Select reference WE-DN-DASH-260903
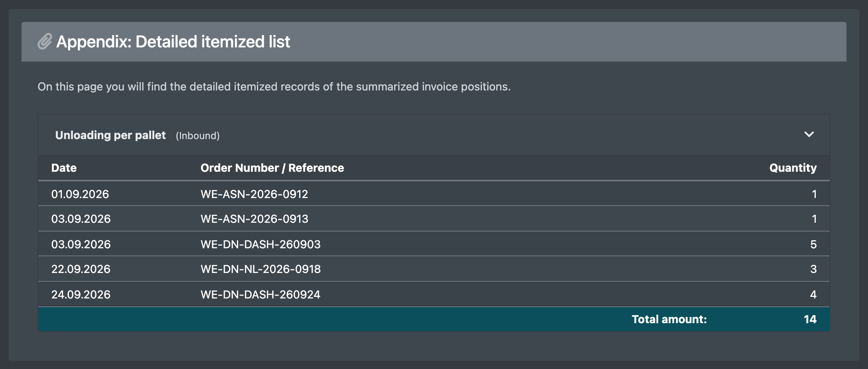The height and width of the screenshot is (369, 868). 260,244
